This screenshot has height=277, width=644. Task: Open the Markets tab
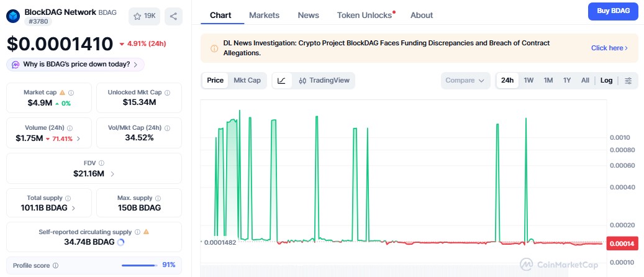click(264, 15)
